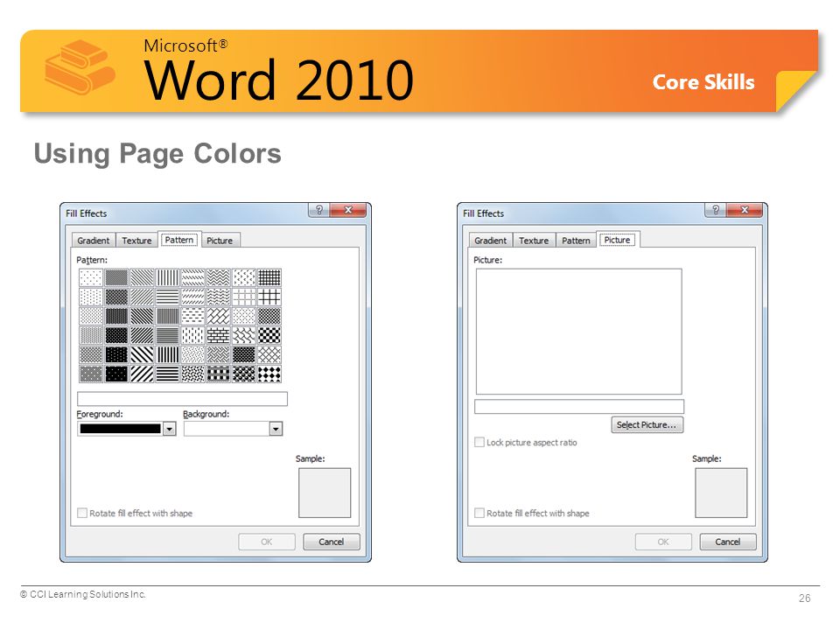Click OK in the Pattern dialog
The image size is (840, 630).
tap(266, 542)
